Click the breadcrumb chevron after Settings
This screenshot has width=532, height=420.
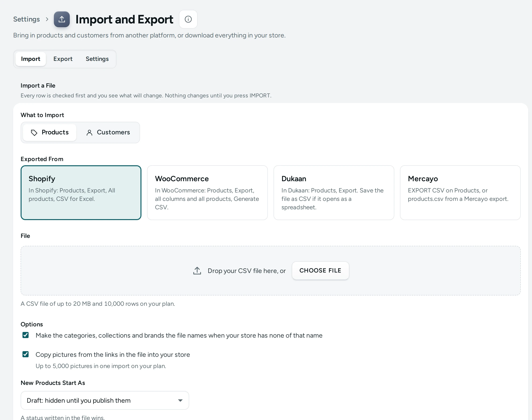[x=47, y=19]
